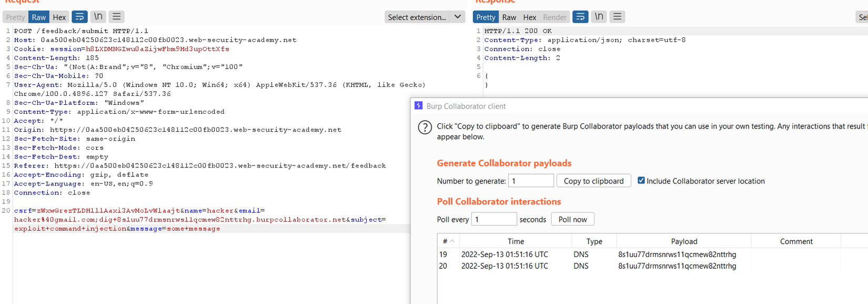Image resolution: width=868 pixels, height=304 pixels.
Task: Click the Response panel \n icon
Action: click(x=599, y=17)
